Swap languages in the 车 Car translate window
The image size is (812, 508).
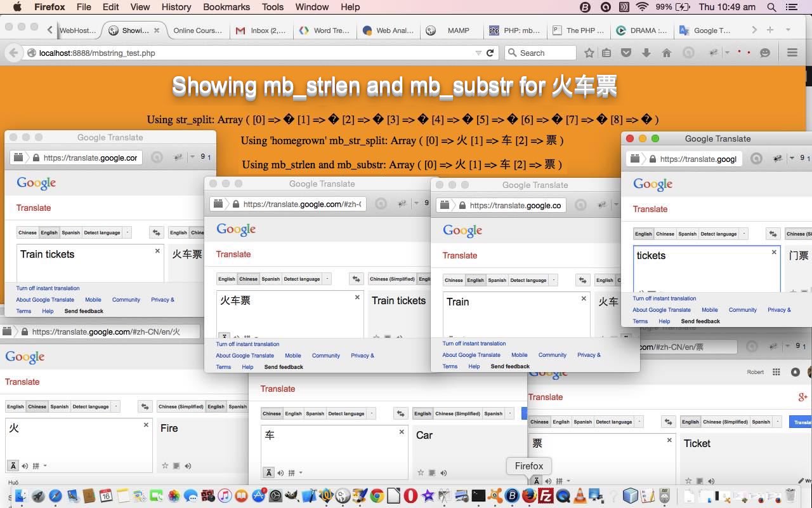pos(402,413)
